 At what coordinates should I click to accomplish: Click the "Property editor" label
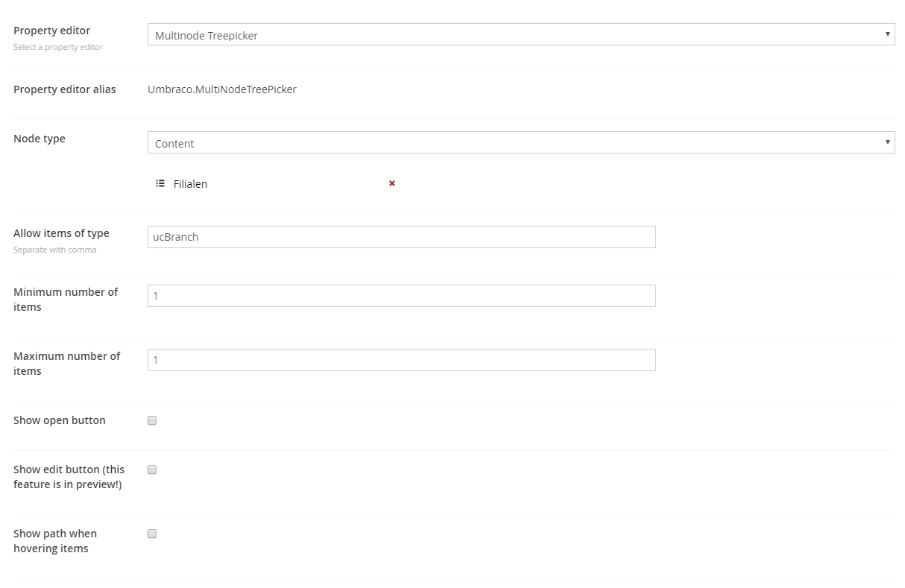pos(52,31)
